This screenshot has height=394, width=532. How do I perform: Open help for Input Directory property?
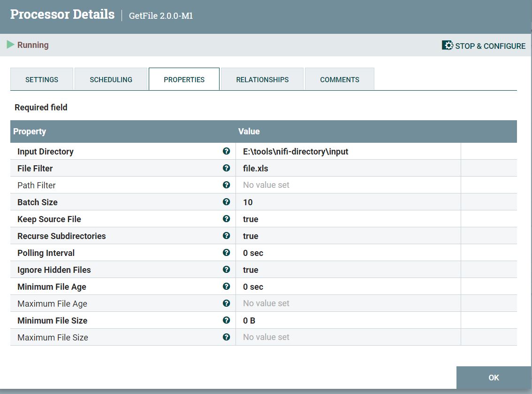point(227,151)
